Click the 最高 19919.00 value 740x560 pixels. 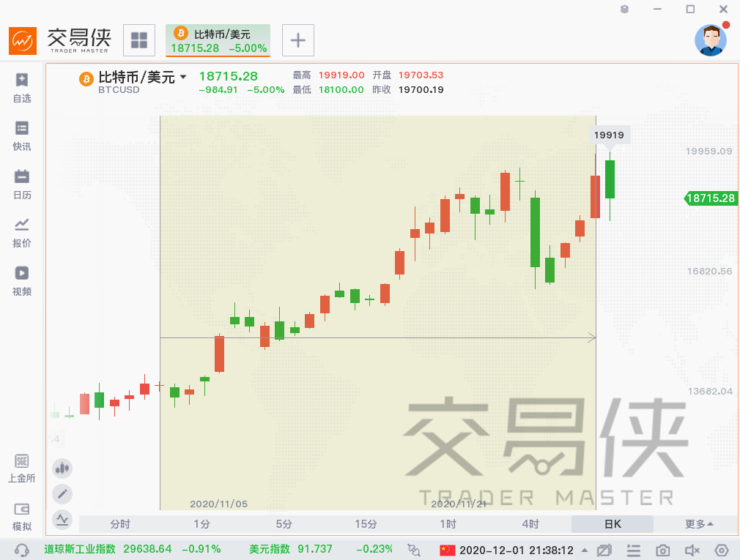(x=341, y=75)
